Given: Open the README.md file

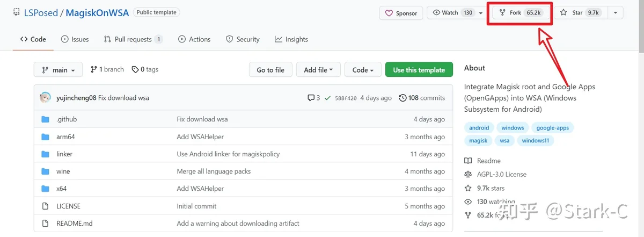Looking at the screenshot, I should [74, 223].
